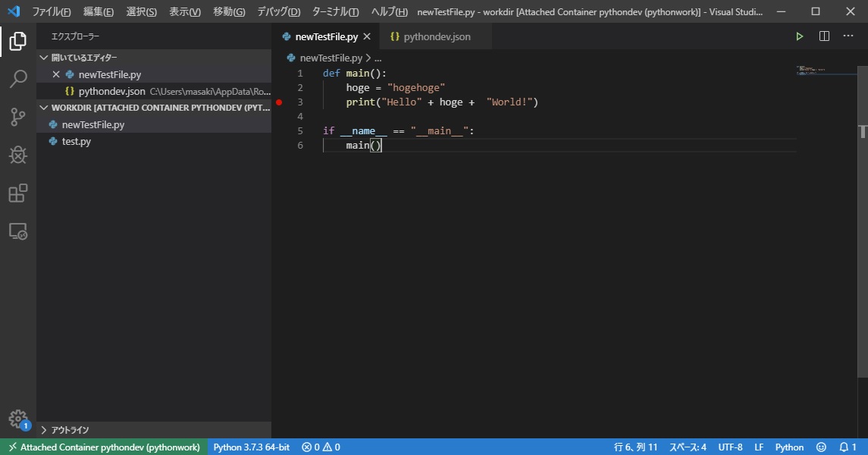The height and width of the screenshot is (455, 868).
Task: Toggle the Problems panel from status bar
Action: click(320, 447)
